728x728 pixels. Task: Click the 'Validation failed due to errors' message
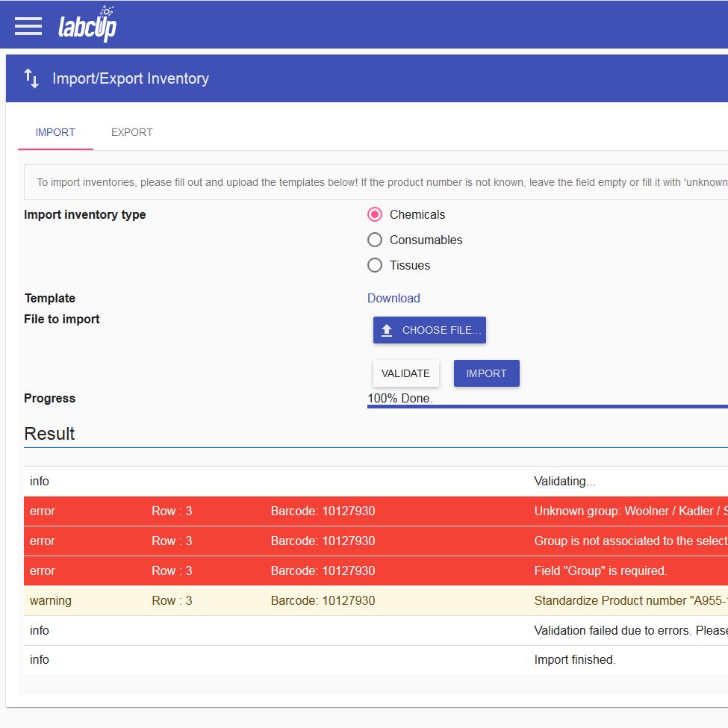[x=631, y=630]
